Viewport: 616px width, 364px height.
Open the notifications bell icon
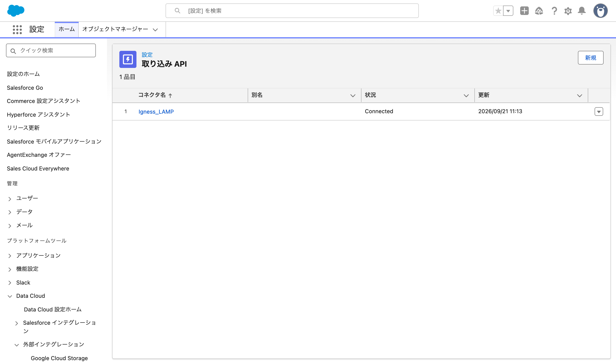coord(582,11)
